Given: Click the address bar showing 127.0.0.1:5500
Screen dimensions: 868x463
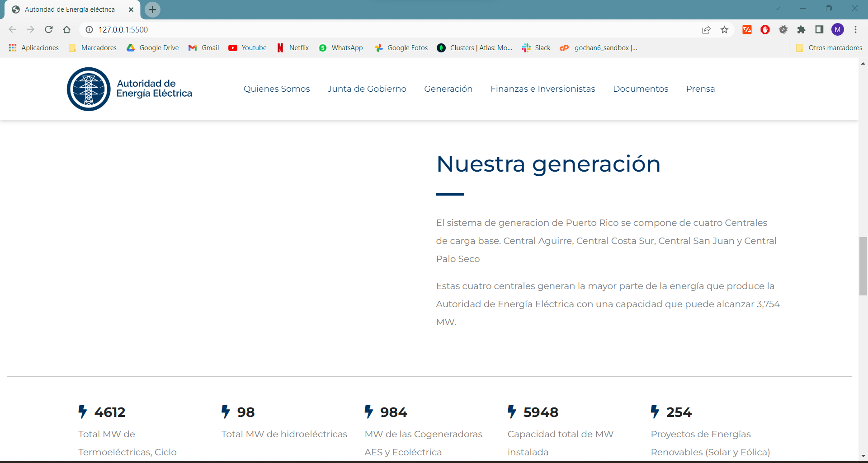Looking at the screenshot, I should [x=389, y=30].
